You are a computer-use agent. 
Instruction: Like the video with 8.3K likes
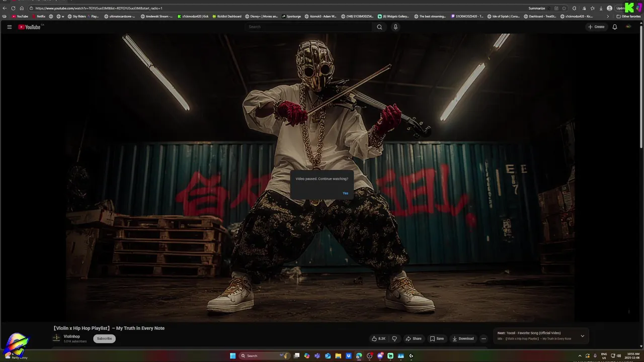tap(378, 338)
